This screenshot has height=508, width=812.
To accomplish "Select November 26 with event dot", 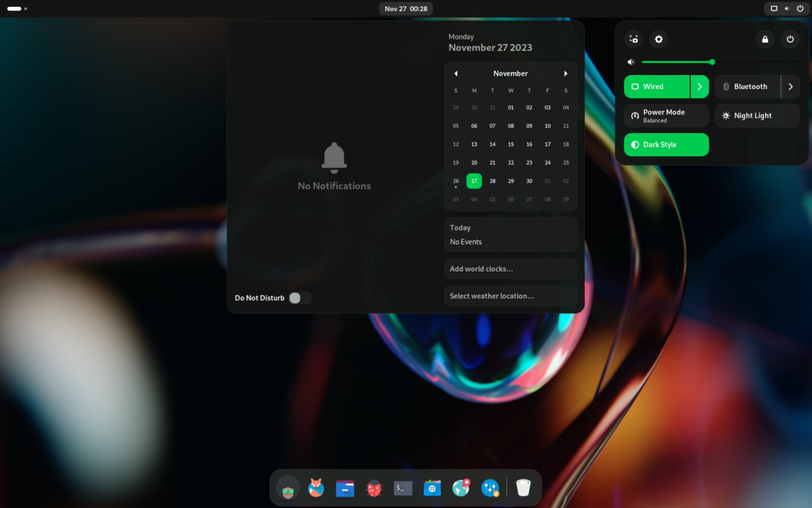I will pyautogui.click(x=456, y=181).
